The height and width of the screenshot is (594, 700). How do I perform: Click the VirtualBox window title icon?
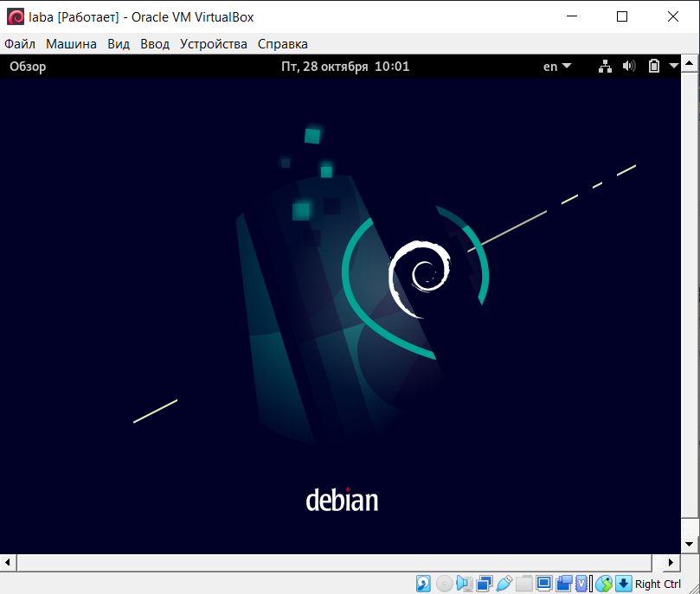[16, 17]
